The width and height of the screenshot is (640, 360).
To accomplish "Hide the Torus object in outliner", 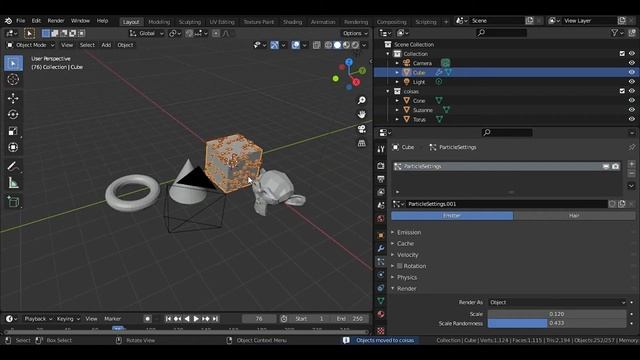I will point(631,119).
